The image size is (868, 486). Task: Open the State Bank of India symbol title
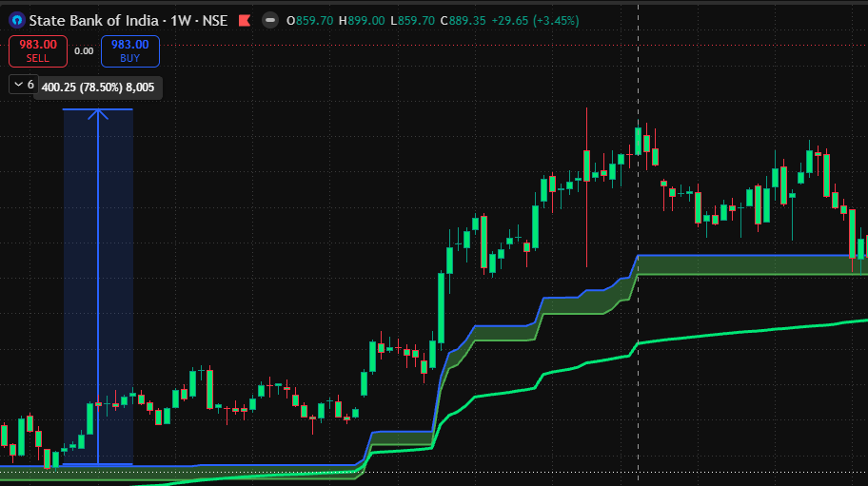tap(128, 21)
